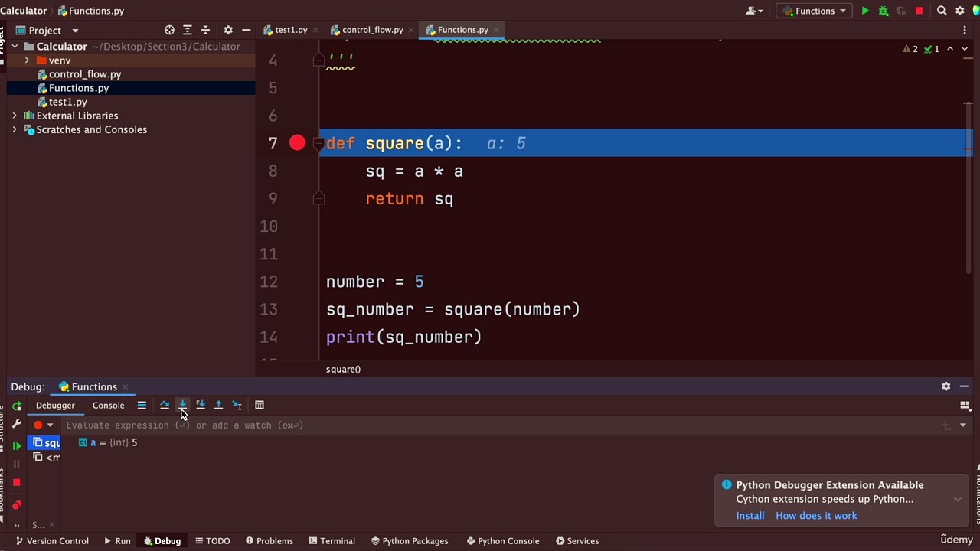This screenshot has height=551, width=980.
Task: Select Functions.py in project tree
Action: tap(79, 88)
